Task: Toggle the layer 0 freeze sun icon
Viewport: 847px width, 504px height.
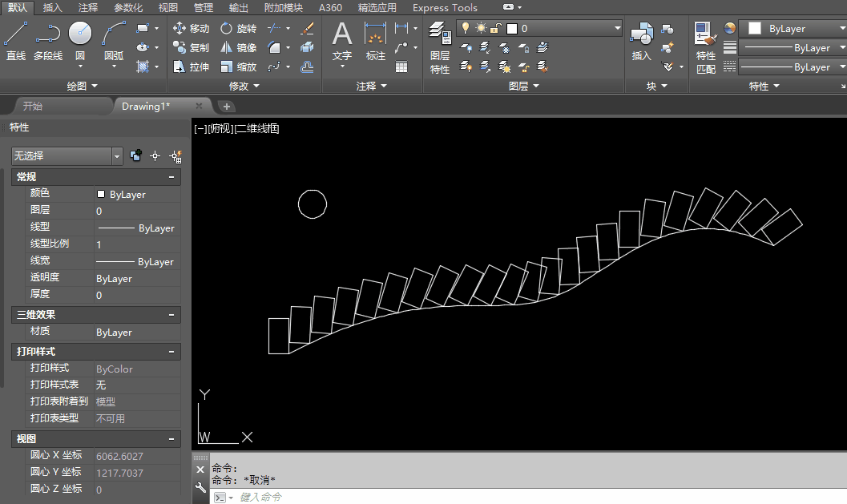Action: click(x=481, y=28)
